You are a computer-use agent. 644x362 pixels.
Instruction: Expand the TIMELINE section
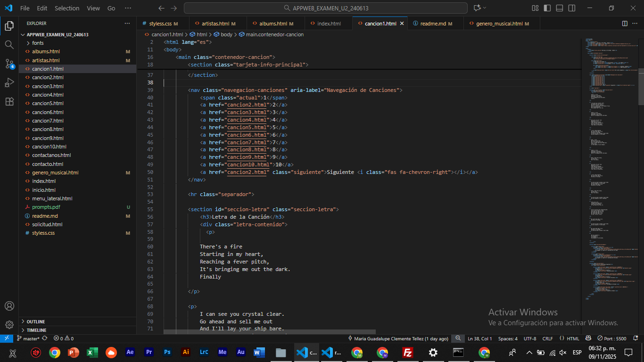(36, 330)
